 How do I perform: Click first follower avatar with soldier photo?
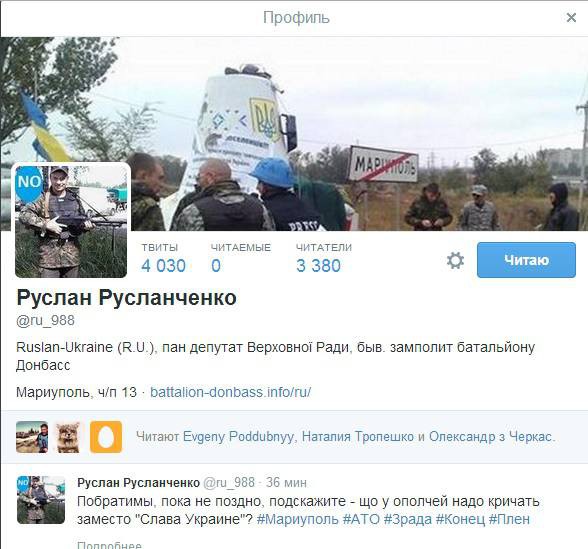click(32, 437)
